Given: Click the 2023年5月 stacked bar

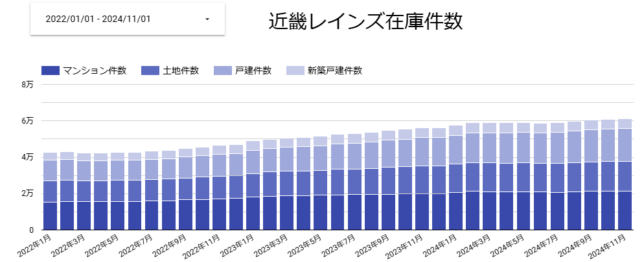Looking at the screenshot, I should click(x=321, y=183).
